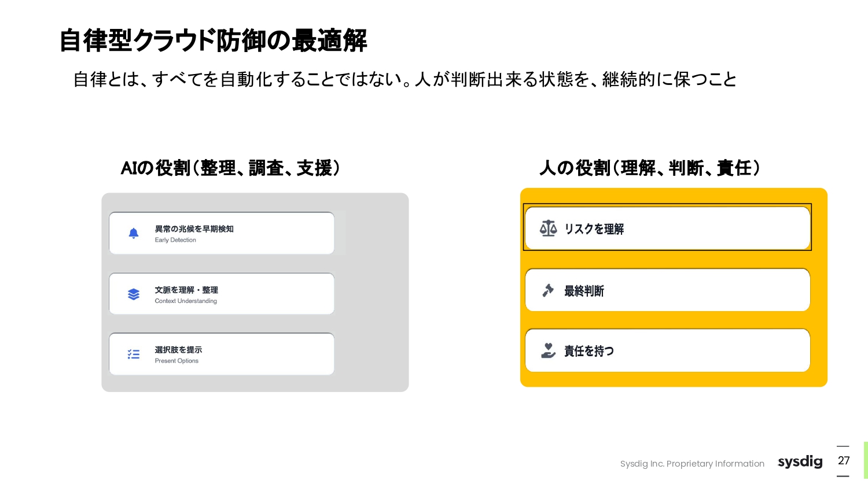Click the green bar at the slide's right edge
Screen dimensions: 868x488
865,460
